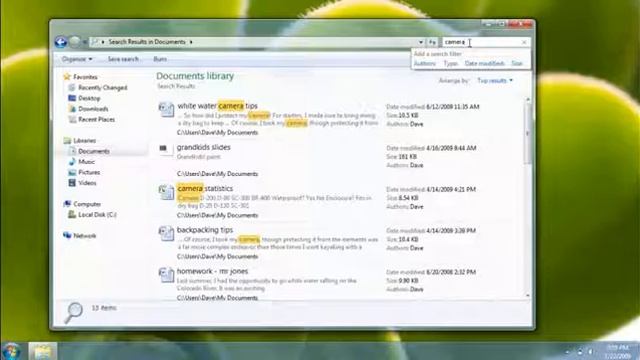This screenshot has width=640, height=360.
Task: Open the Downloads folder shortcut
Action: point(93,109)
